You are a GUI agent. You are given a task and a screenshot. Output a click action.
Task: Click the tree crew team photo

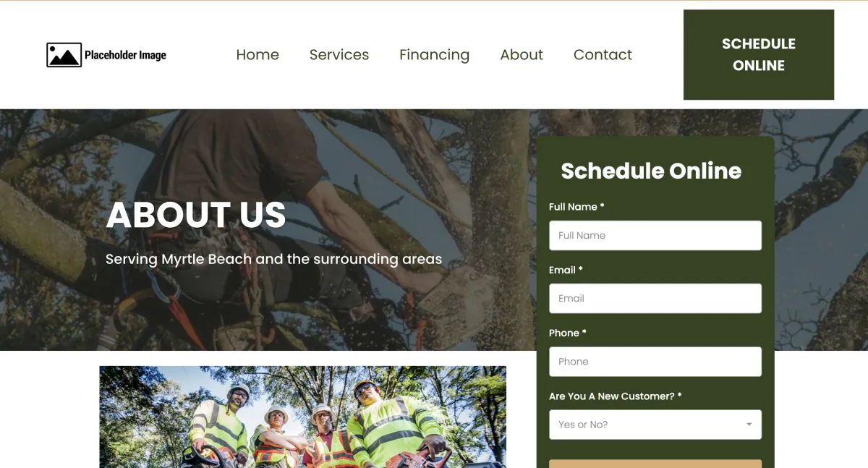coord(302,417)
